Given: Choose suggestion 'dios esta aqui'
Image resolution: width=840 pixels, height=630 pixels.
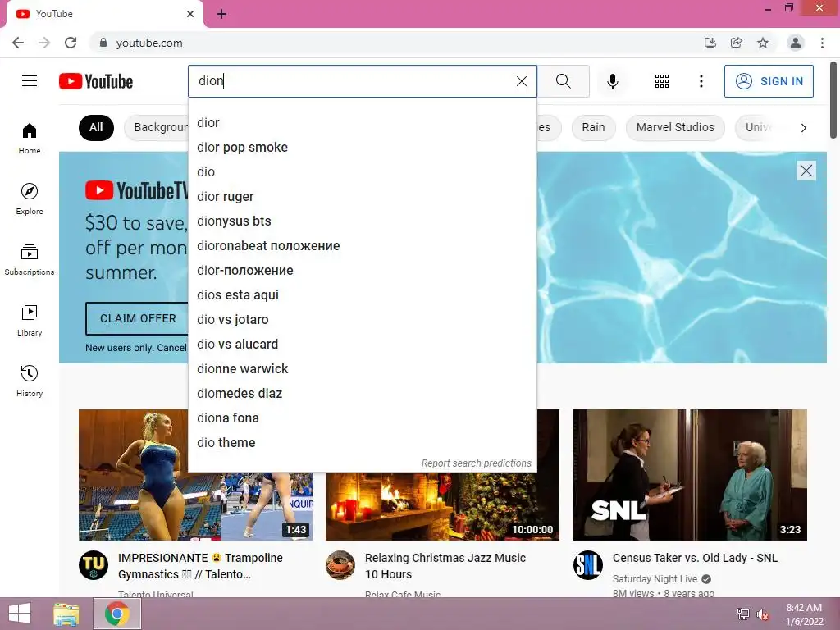Looking at the screenshot, I should [x=362, y=295].
